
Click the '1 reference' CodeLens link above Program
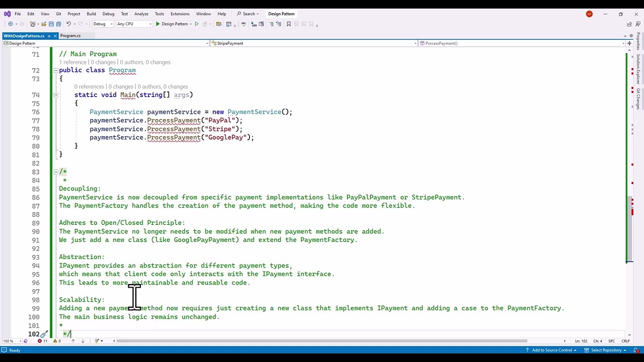click(73, 62)
